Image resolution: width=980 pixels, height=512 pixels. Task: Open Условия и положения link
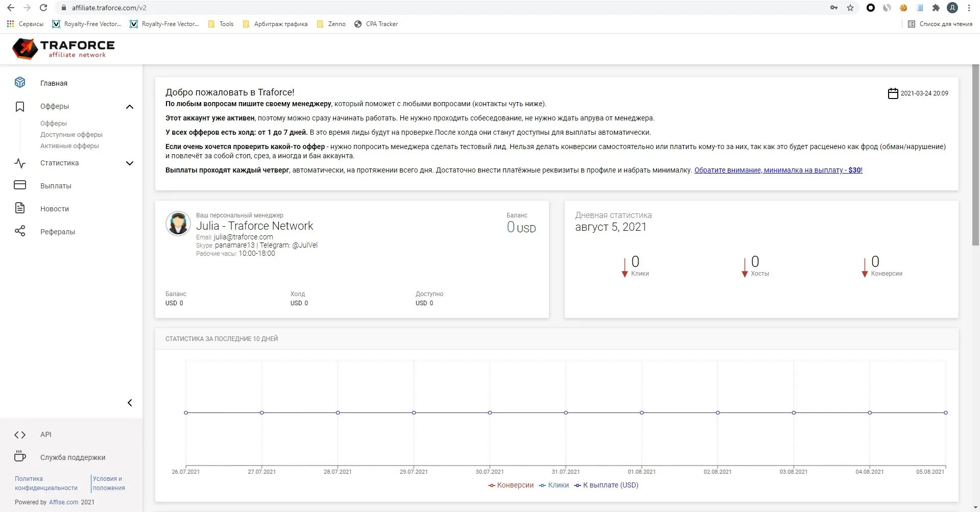click(x=109, y=483)
